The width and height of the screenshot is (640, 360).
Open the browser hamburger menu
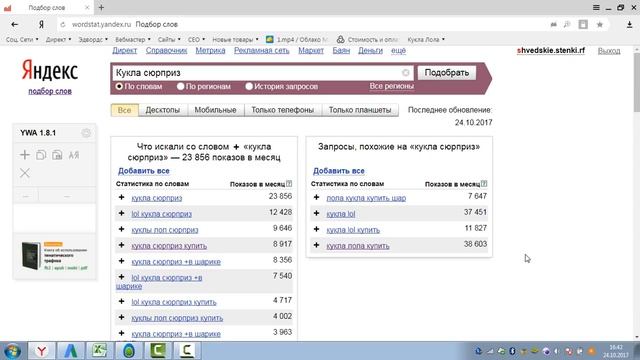coord(596,7)
